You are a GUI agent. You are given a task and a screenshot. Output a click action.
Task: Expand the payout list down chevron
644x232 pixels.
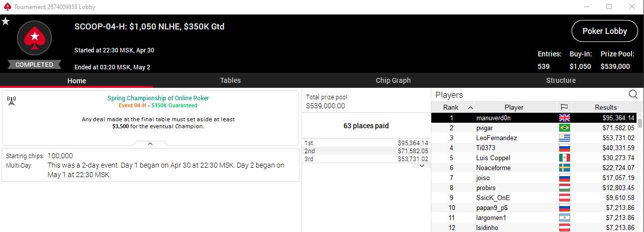point(422,166)
